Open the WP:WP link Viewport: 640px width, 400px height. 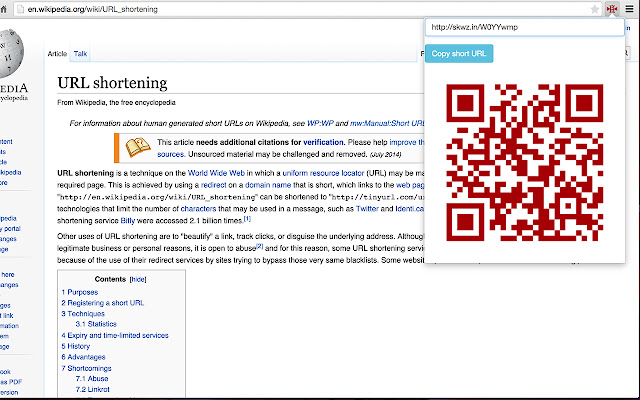tap(320, 123)
